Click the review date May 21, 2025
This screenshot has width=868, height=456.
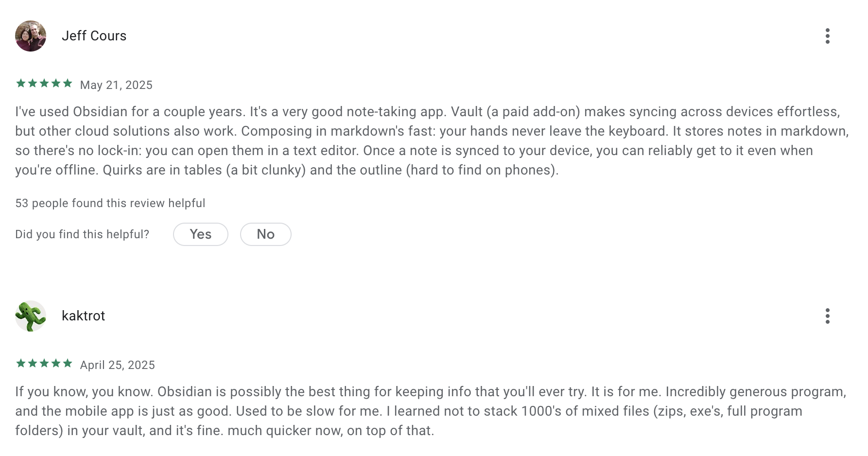pyautogui.click(x=116, y=85)
